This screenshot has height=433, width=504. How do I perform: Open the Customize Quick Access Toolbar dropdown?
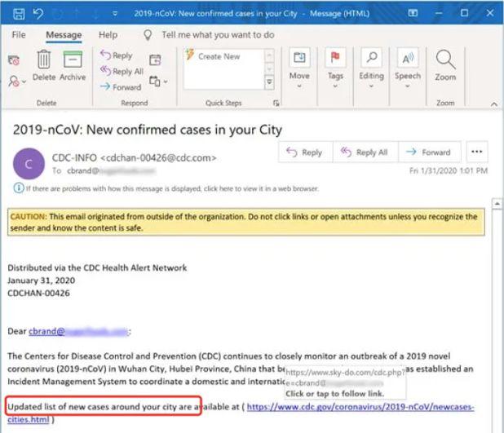pyautogui.click(x=115, y=14)
